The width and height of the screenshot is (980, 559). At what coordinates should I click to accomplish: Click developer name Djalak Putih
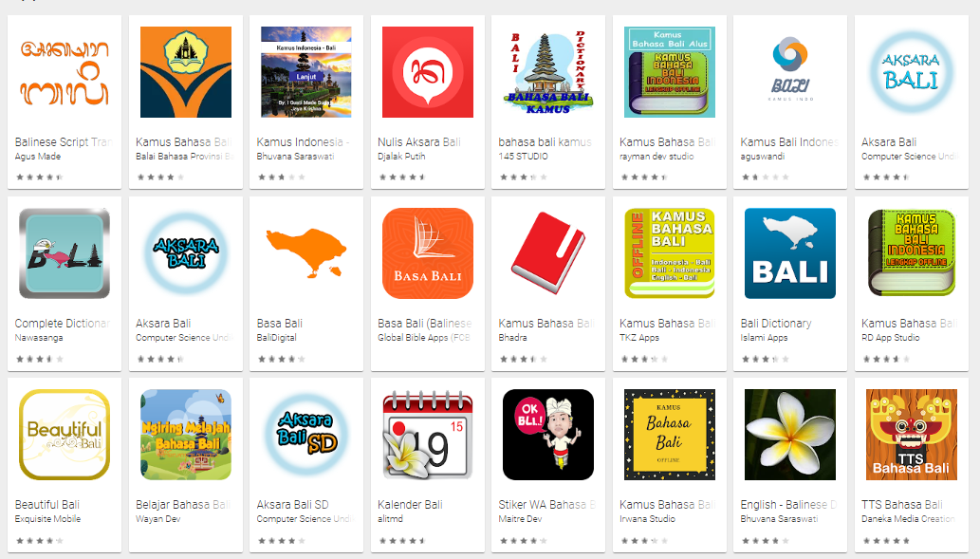(401, 157)
